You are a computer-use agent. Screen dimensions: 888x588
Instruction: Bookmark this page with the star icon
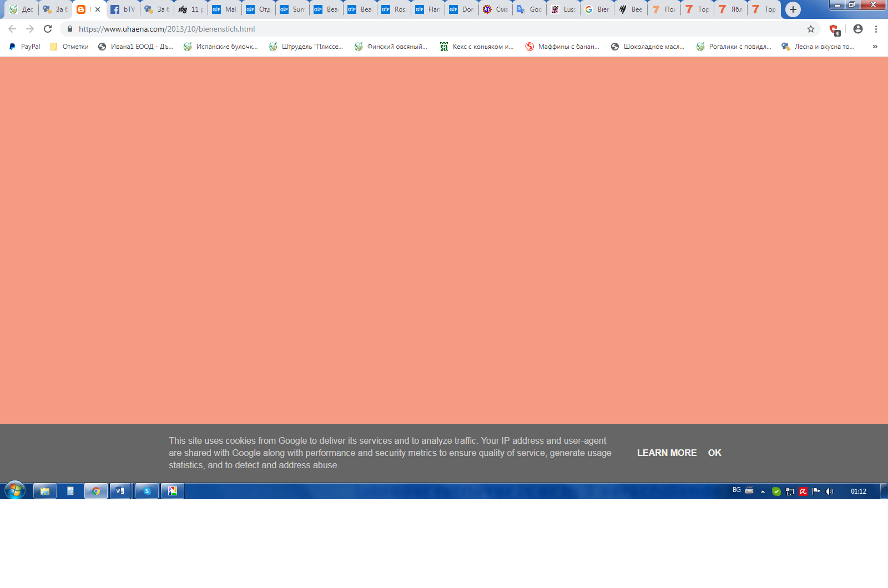pos(811,29)
